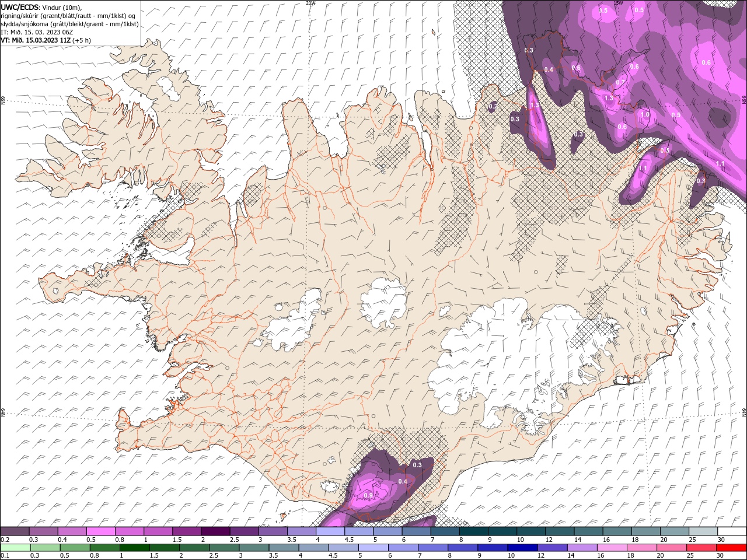Click the '3.5' label in the rain legend
Viewport: 747px width, 560px height.
pyautogui.click(x=273, y=555)
